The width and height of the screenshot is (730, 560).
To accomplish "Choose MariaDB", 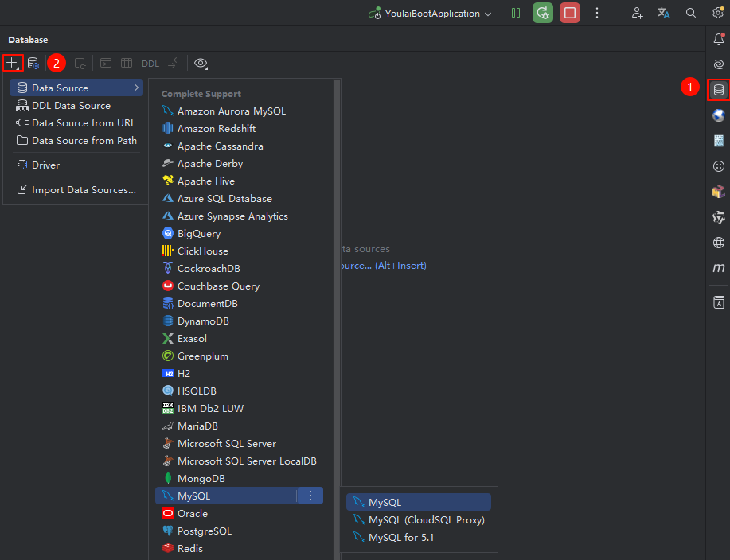I will click(x=240, y=426).
